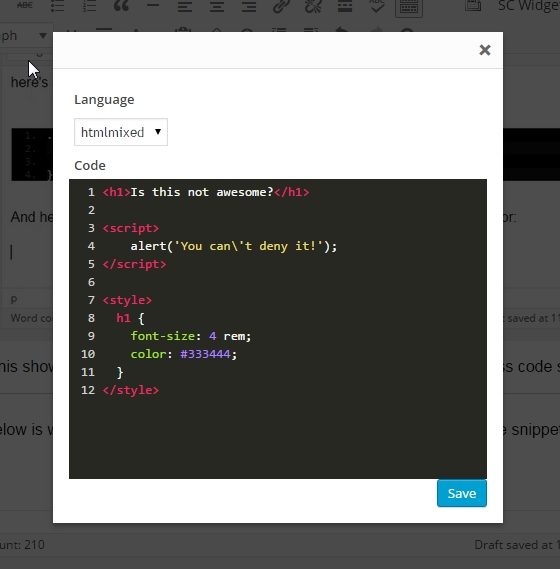Viewport: 560px width, 569px height.
Task: Click the Language label
Action: coord(104,99)
